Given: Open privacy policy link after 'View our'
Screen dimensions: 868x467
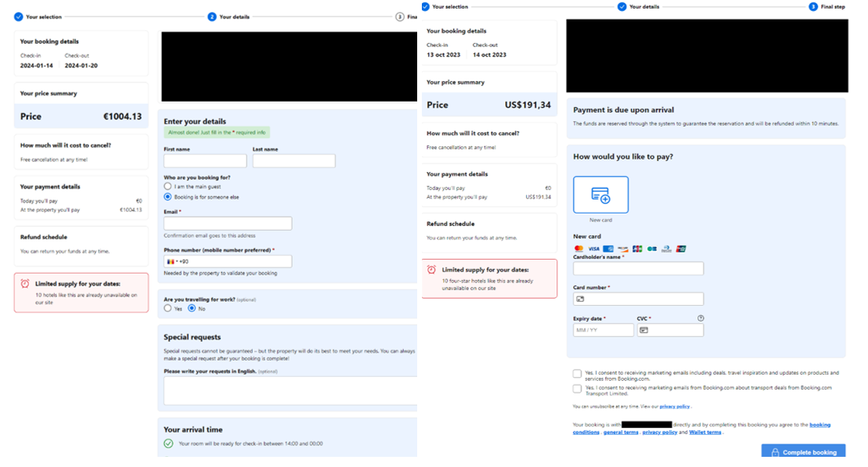Looking at the screenshot, I should pos(674,407).
